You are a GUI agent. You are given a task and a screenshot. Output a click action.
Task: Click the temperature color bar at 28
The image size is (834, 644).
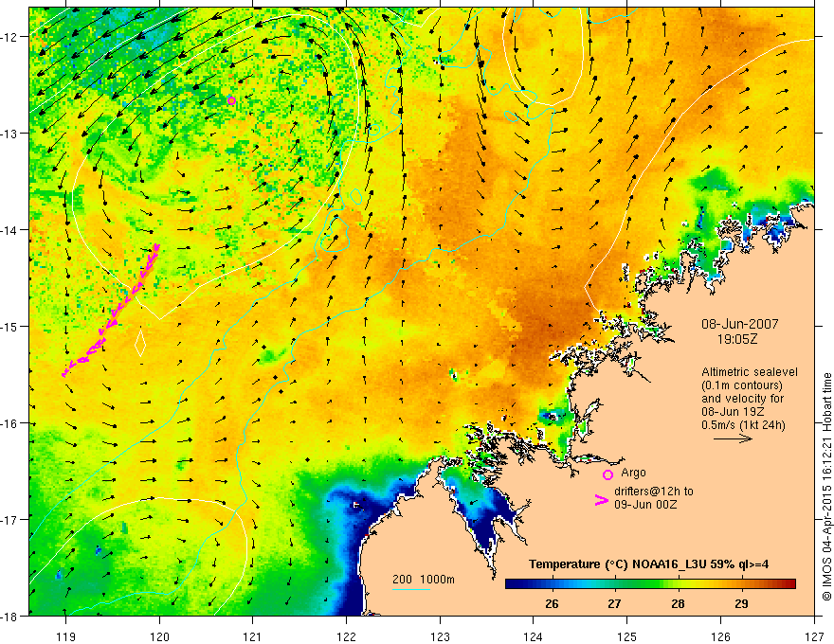point(678,584)
